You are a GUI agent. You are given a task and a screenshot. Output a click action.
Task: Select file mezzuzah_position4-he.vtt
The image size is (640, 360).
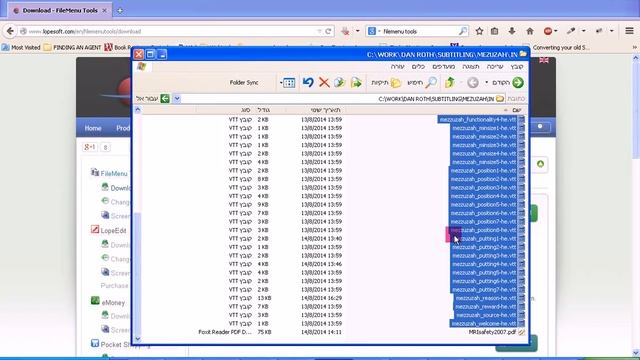[x=483, y=196]
